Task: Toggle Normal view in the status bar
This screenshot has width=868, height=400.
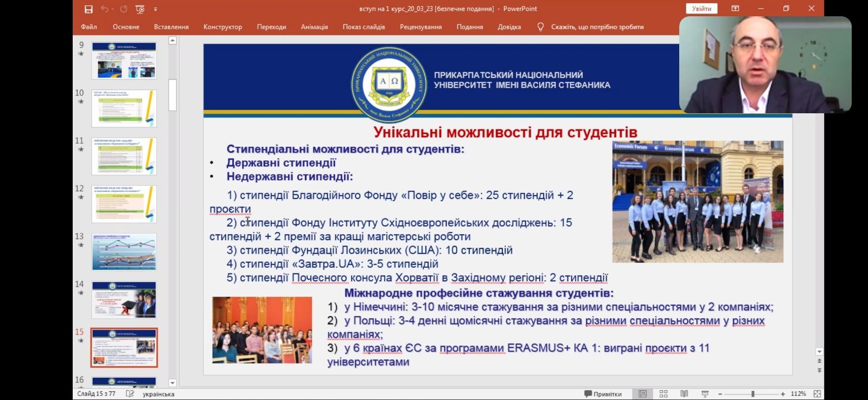Action: tap(642, 394)
